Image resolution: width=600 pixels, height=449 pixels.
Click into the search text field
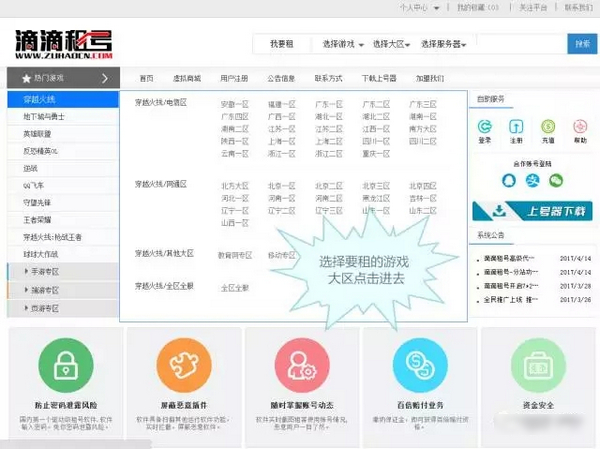pos(522,44)
